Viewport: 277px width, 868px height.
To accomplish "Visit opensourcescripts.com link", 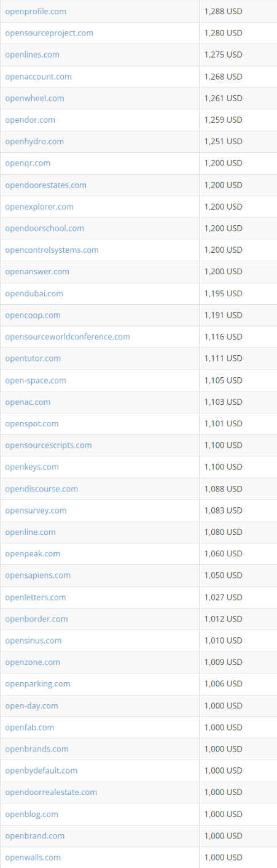I will tap(49, 445).
